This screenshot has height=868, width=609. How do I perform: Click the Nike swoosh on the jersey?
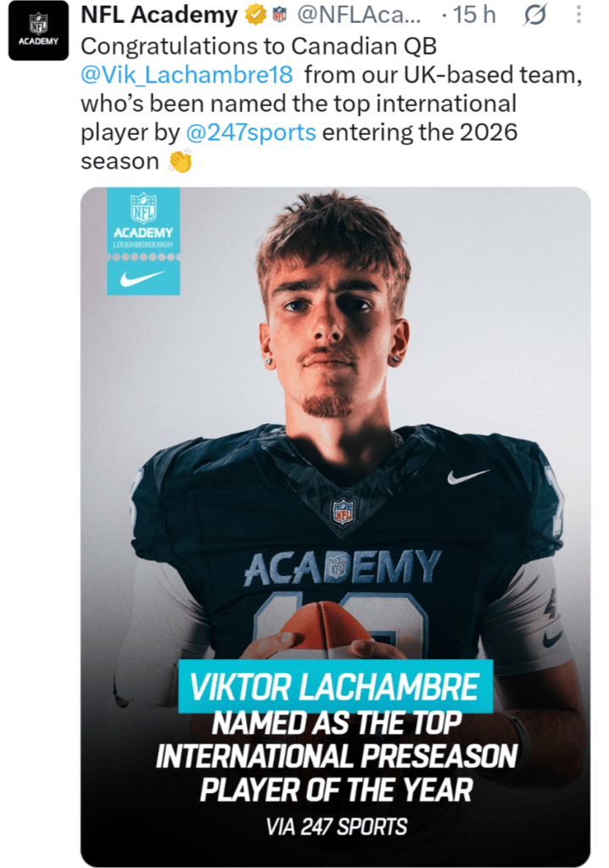click(468, 476)
